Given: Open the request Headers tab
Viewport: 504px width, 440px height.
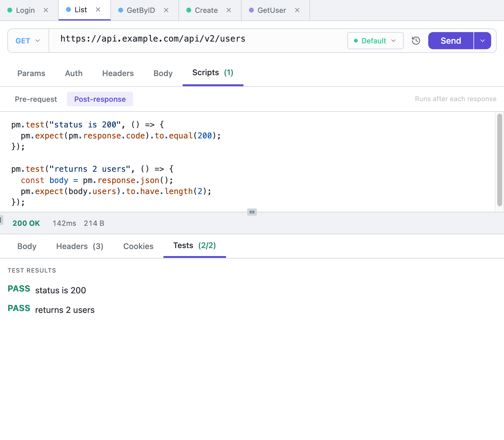Looking at the screenshot, I should coord(118,73).
